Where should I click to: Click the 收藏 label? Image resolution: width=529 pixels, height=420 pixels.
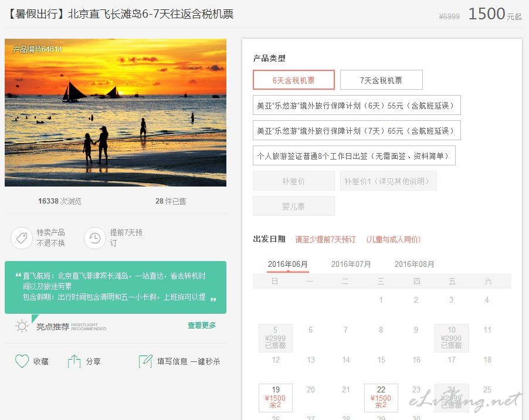(41, 361)
